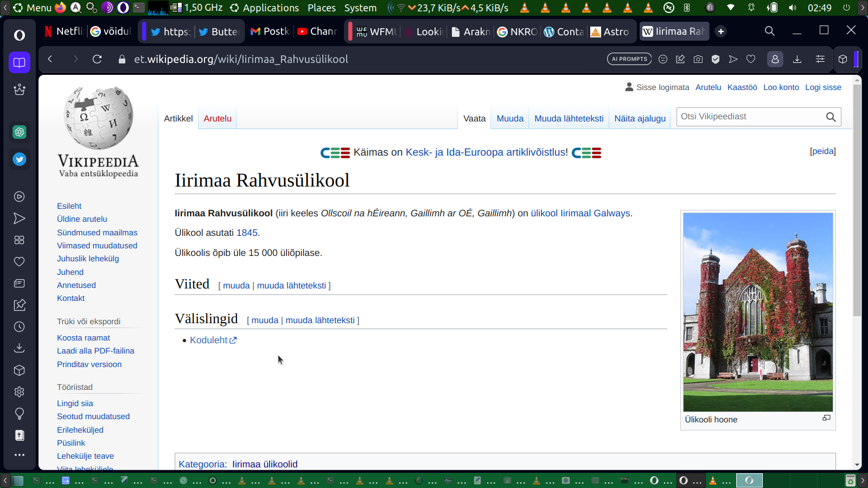Hide the banner with peida link
The width and height of the screenshot is (868, 488).
click(x=823, y=151)
